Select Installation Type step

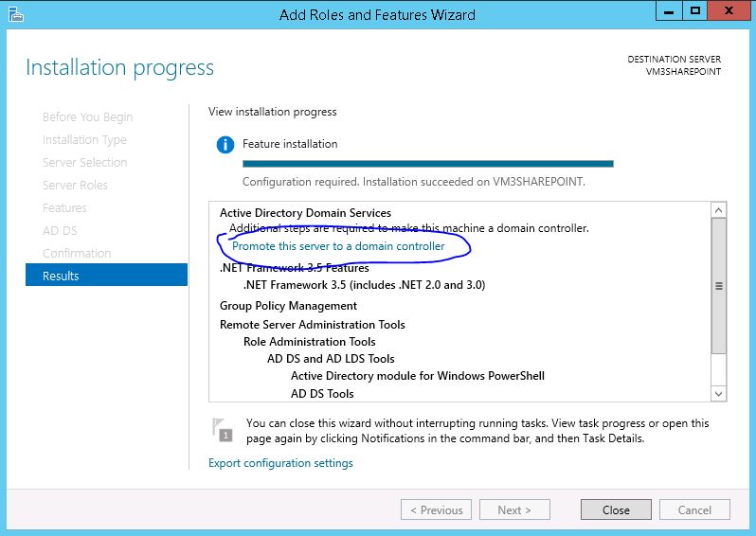pos(84,140)
